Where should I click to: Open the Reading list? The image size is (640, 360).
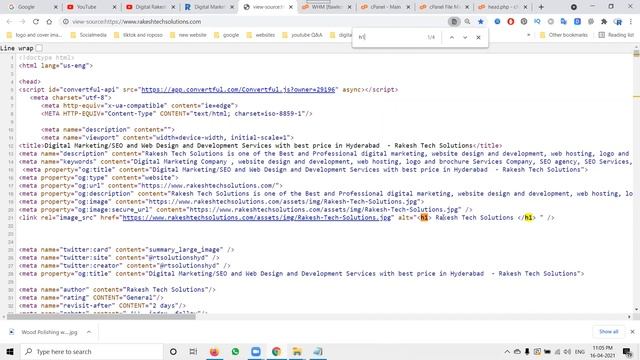pos(616,35)
